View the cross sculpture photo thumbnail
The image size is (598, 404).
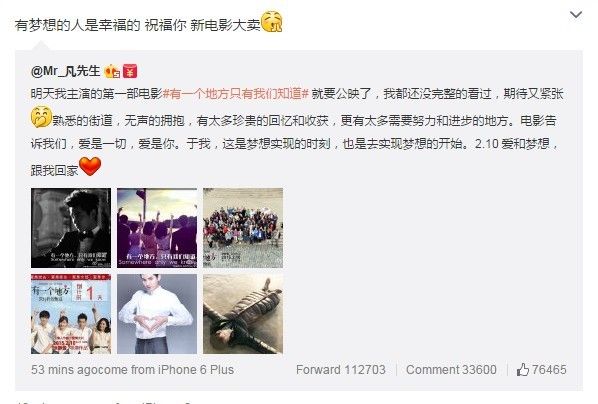coord(243,314)
